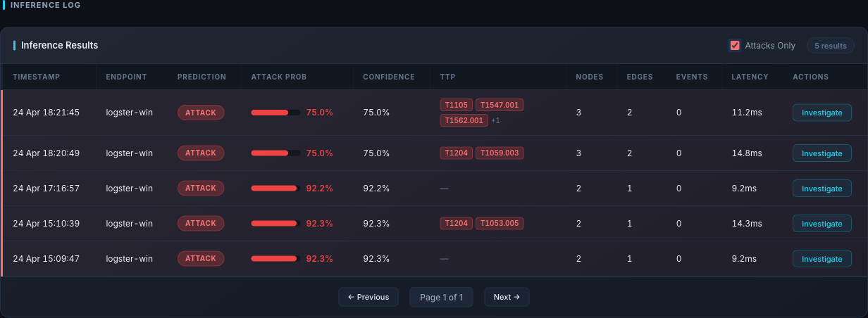Viewport: 868px width, 318px height.
Task: Select the timestamp 24 Apr 18:21:45
Action: [46, 113]
